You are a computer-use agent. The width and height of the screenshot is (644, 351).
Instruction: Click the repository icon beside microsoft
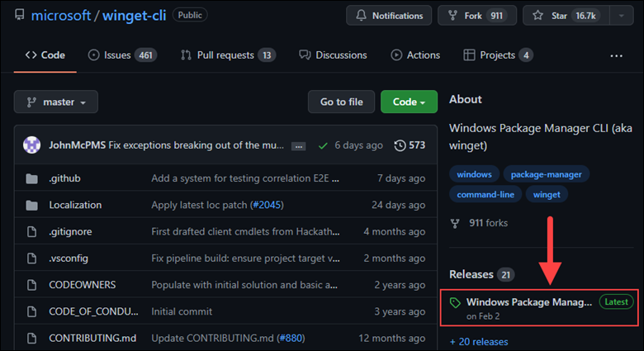tap(19, 15)
